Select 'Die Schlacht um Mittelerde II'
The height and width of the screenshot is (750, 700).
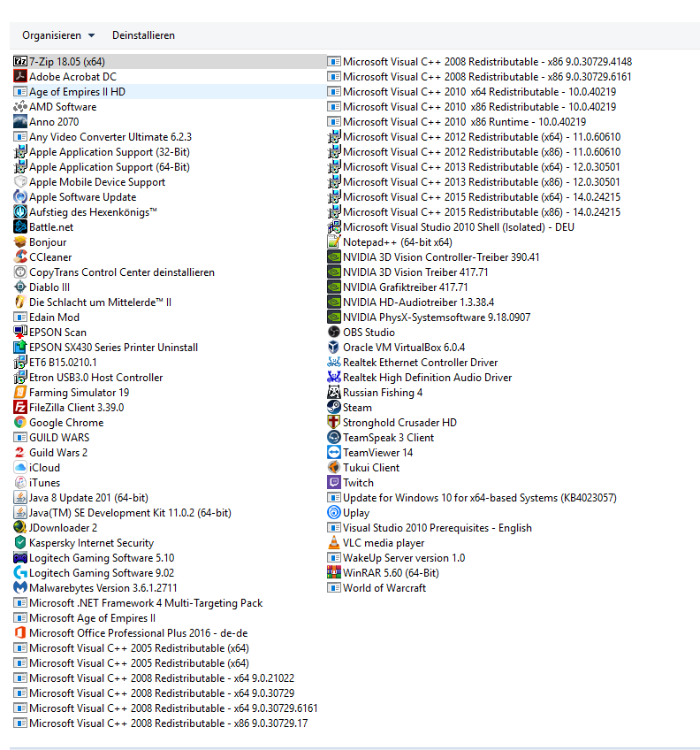[93, 302]
